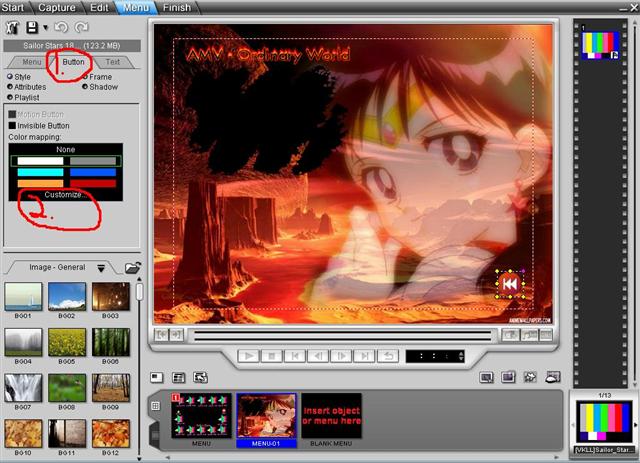
Task: Toggle the repeat loop button
Action: pos(388,356)
